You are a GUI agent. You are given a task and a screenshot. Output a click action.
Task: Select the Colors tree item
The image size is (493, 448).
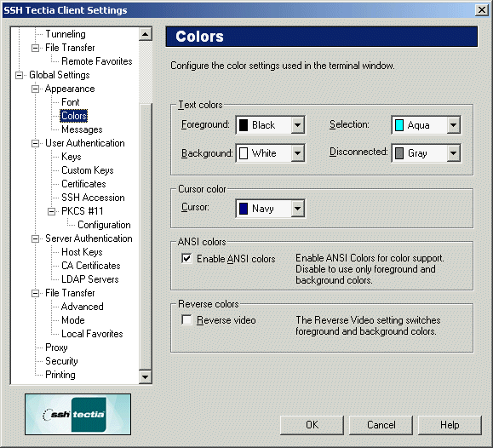tap(74, 116)
